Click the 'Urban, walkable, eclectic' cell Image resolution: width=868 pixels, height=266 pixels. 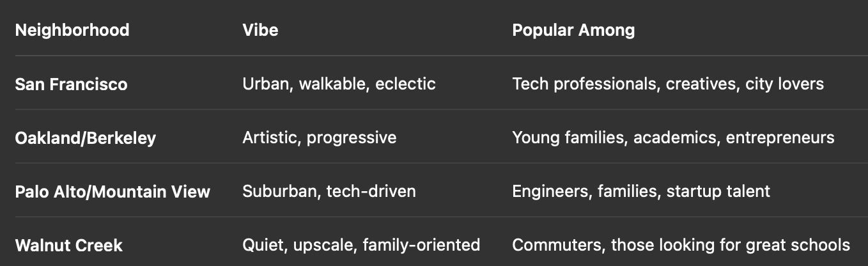[x=339, y=84]
